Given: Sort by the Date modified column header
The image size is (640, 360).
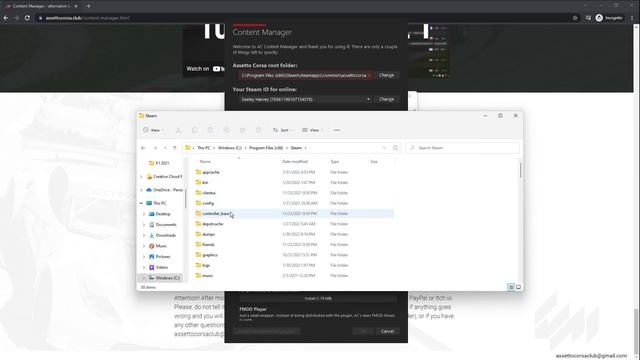Looking at the screenshot, I should 295,162.
